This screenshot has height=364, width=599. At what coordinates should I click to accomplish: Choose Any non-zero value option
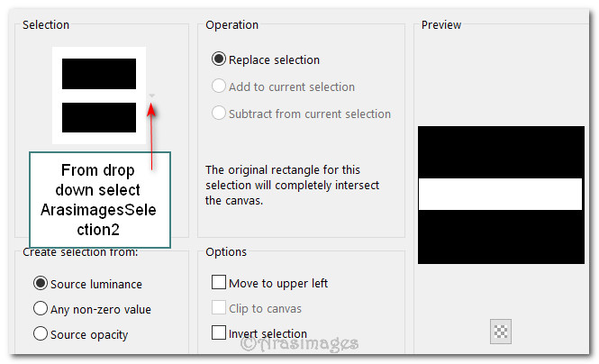41,309
